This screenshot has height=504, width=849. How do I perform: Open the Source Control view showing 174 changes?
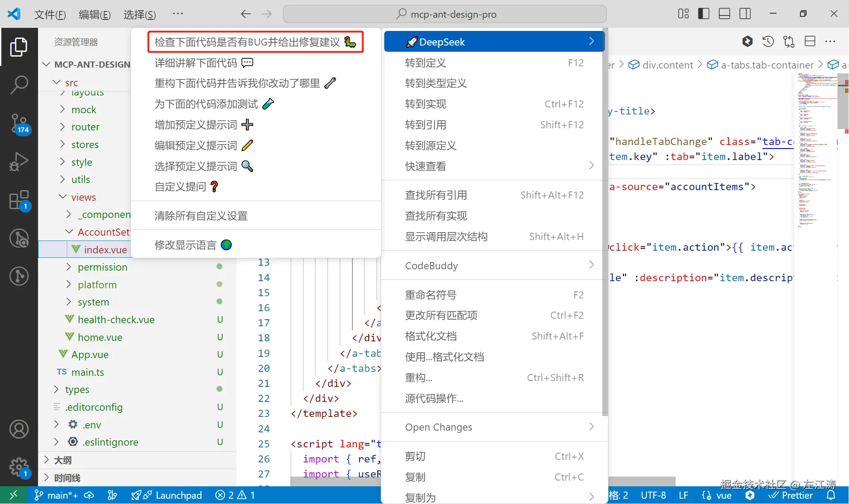[x=19, y=124]
